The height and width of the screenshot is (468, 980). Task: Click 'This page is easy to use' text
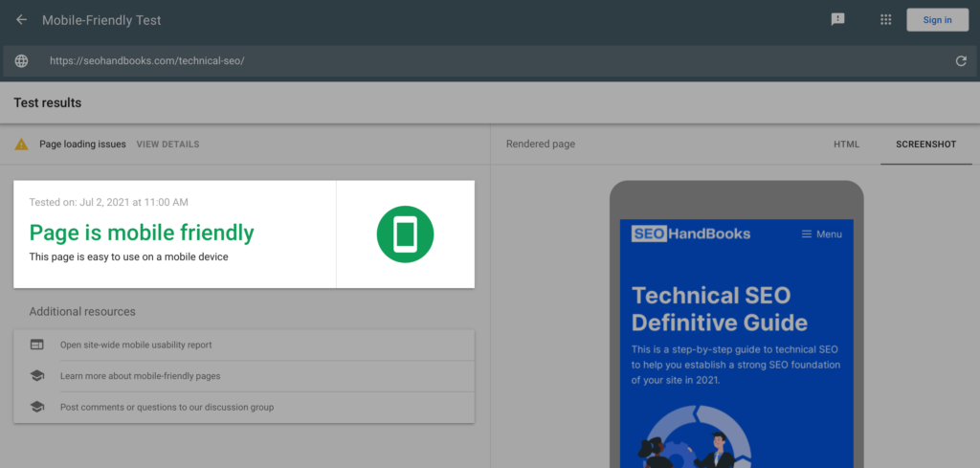pyautogui.click(x=129, y=256)
